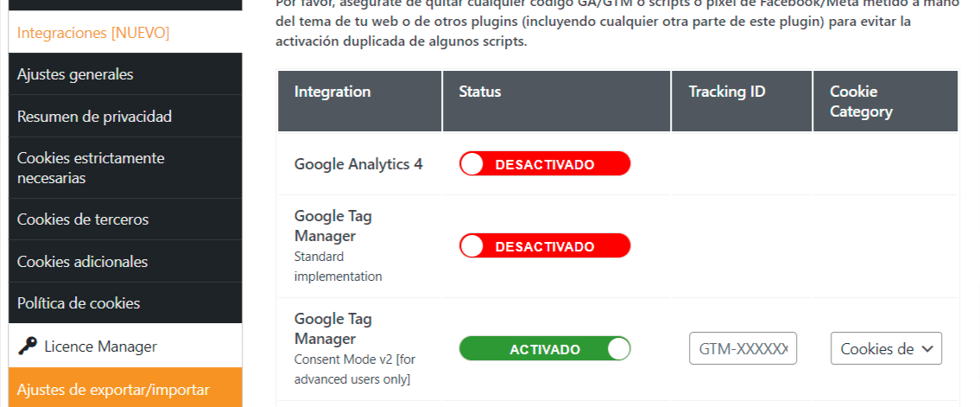Open the Cookies de category dropdown
This screenshot has width=980, height=407.
(886, 349)
